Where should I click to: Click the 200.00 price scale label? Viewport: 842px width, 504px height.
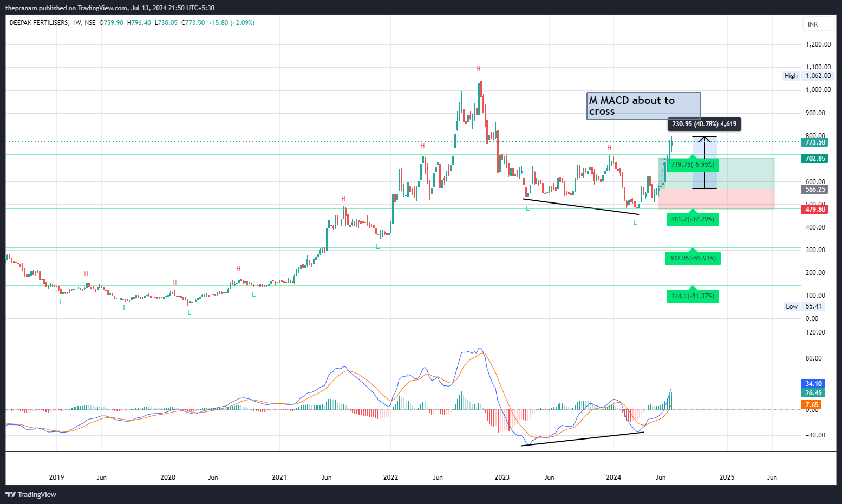click(x=815, y=273)
